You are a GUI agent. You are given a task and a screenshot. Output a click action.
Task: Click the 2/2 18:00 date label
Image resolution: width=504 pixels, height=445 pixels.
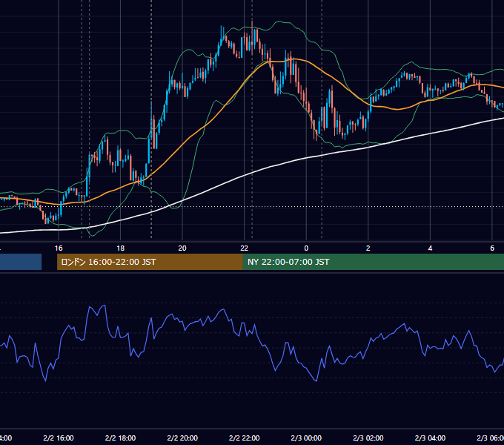tap(121, 438)
